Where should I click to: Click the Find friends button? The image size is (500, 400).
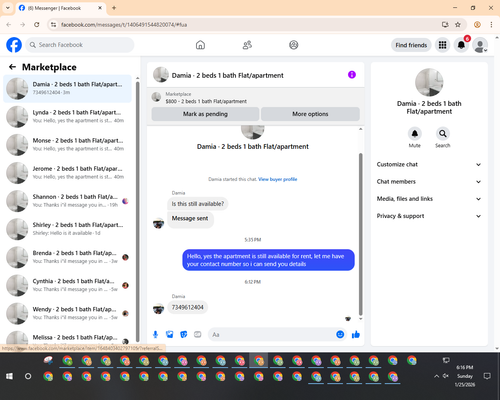click(411, 45)
